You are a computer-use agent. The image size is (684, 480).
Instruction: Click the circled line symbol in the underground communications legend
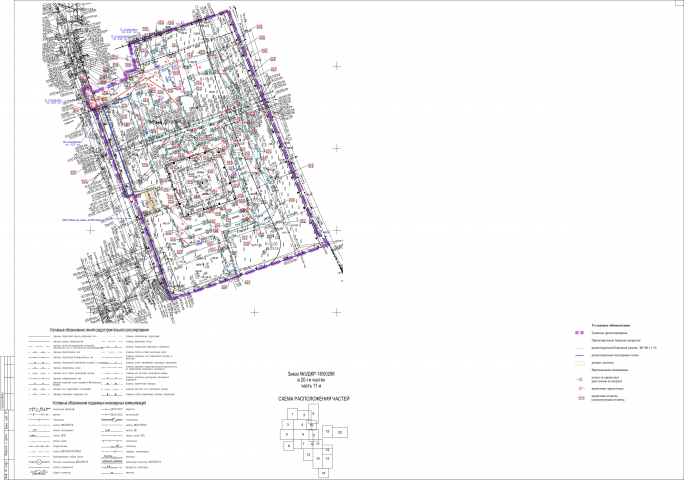coord(39,462)
